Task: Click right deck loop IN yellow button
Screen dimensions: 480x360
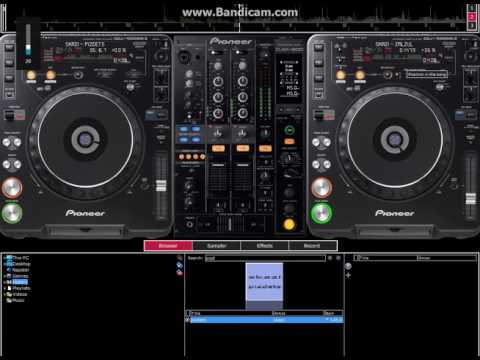Action: [341, 75]
